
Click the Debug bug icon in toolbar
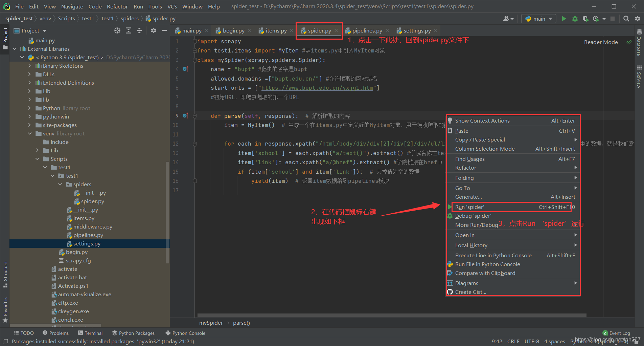[x=575, y=19]
